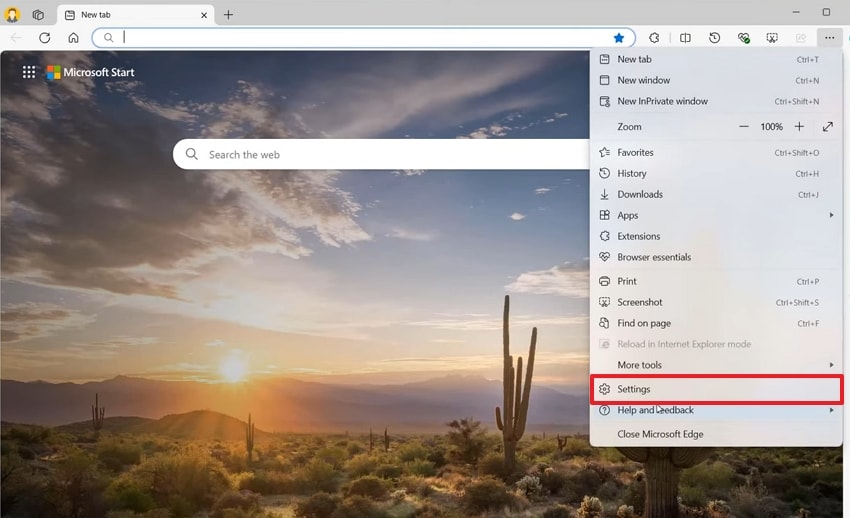Open History from the menu
Image resolution: width=850 pixels, height=518 pixels.
tap(716, 173)
